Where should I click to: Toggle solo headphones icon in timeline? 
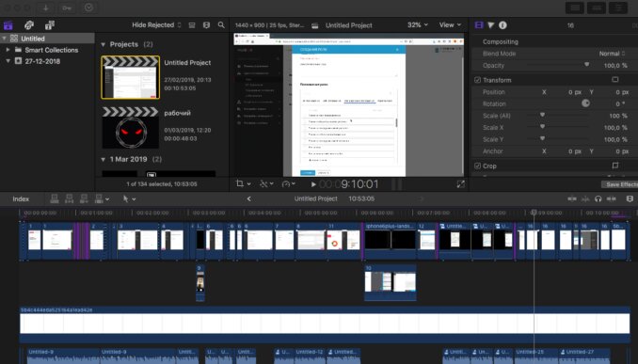(598, 198)
